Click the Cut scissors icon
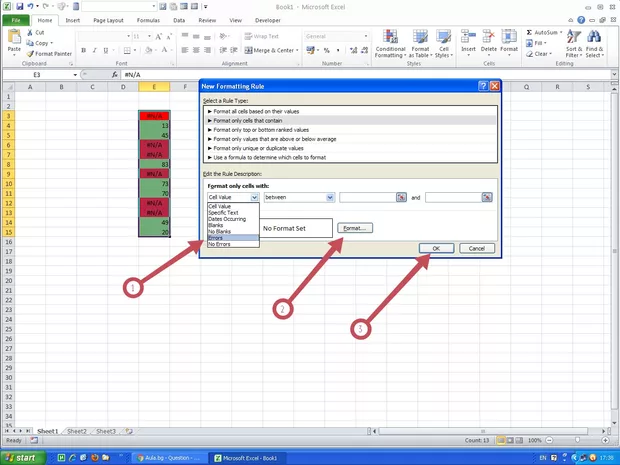The image size is (620, 465). [30, 32]
